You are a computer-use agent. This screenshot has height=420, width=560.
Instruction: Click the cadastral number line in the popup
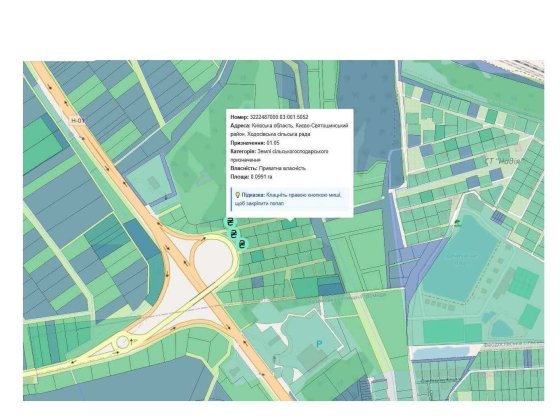click(269, 117)
